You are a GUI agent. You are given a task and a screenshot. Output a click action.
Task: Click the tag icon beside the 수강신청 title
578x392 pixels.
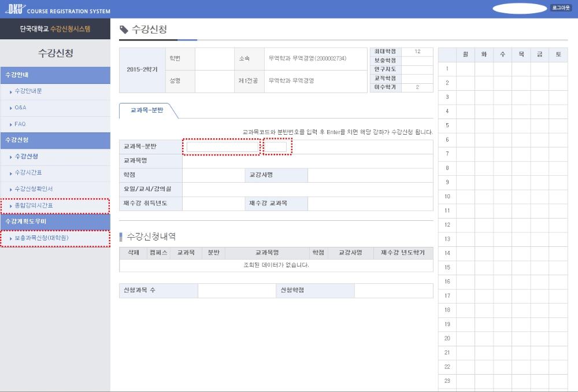[x=124, y=30]
